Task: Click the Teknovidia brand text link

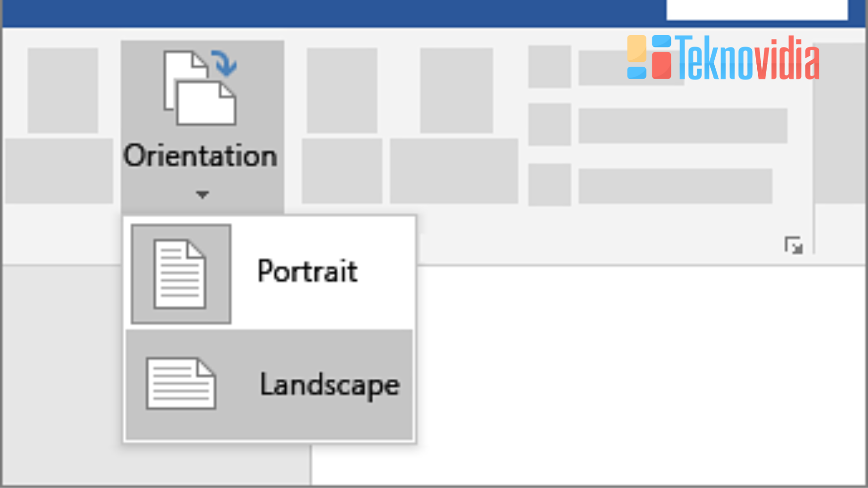Action: pos(746,63)
